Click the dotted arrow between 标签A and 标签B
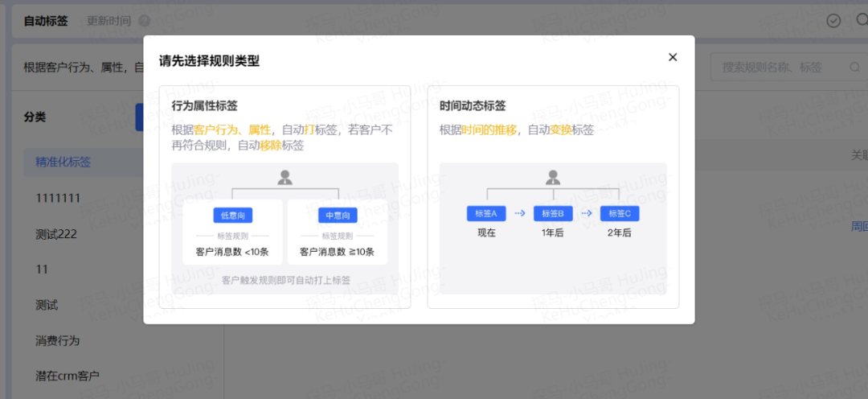868x399 pixels. [520, 213]
